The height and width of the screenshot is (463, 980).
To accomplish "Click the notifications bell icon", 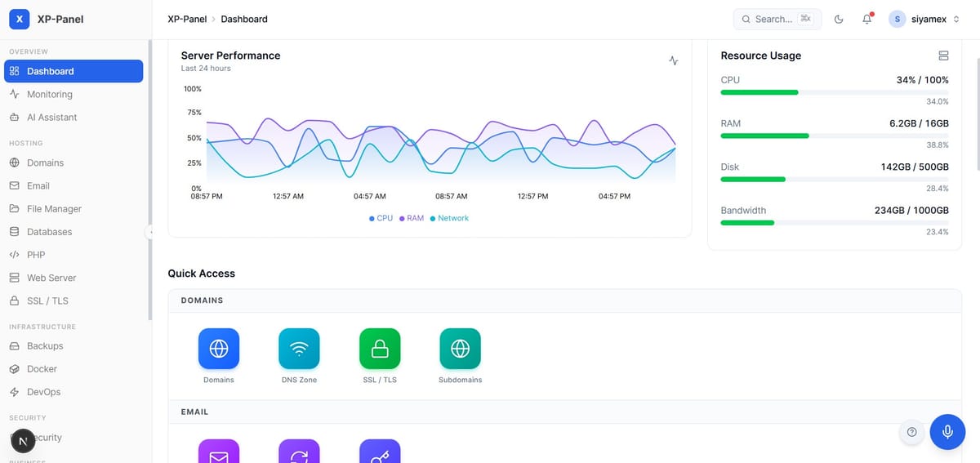I will [x=867, y=19].
